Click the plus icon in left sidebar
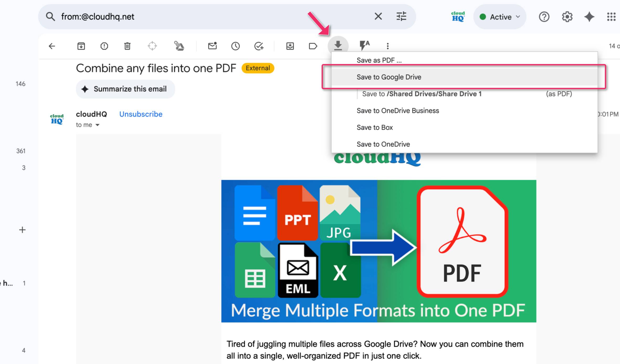This screenshot has height=364, width=620. [x=22, y=230]
